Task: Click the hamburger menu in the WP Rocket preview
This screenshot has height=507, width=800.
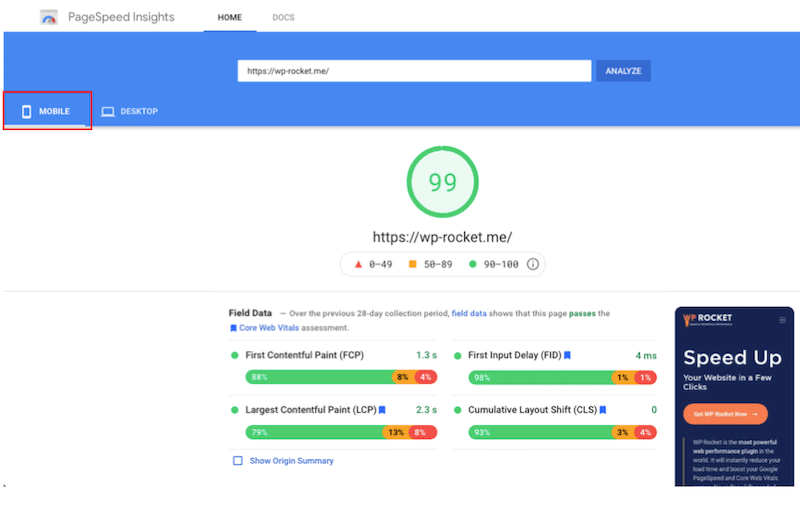Action: pyautogui.click(x=782, y=320)
